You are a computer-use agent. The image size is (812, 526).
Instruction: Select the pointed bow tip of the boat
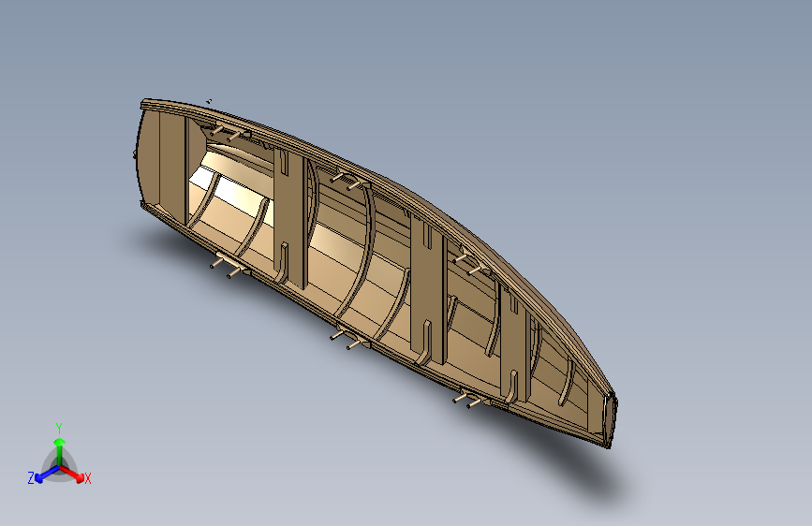coord(612,420)
